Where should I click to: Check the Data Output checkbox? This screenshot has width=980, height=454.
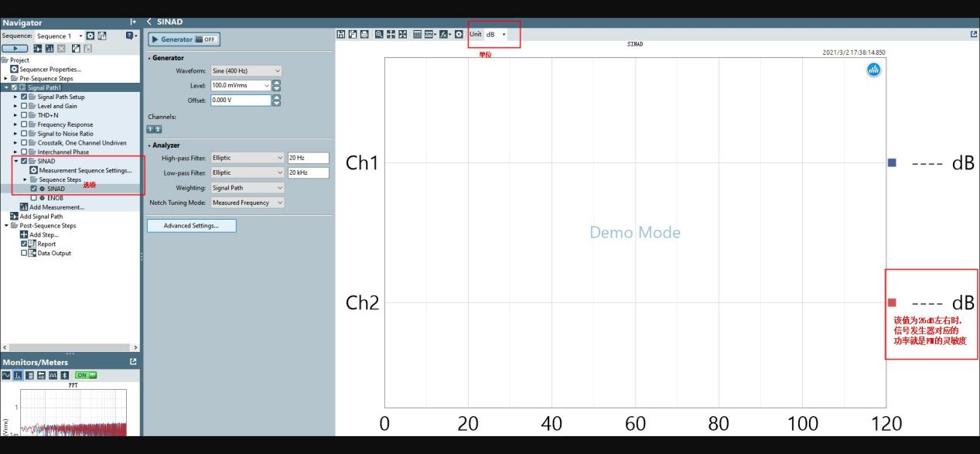[25, 253]
